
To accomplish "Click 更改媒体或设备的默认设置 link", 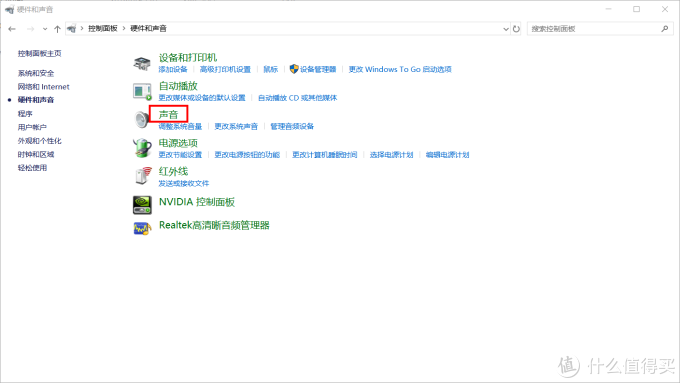I will point(202,98).
